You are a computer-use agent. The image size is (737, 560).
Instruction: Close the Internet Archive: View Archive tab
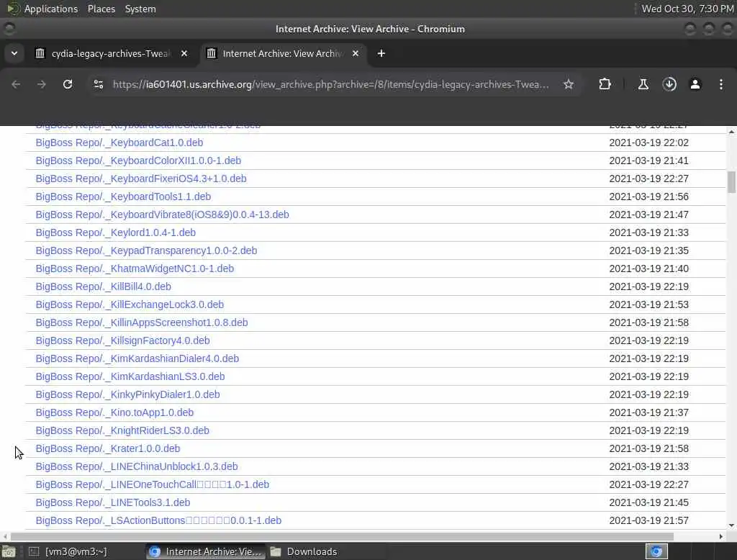click(x=356, y=53)
